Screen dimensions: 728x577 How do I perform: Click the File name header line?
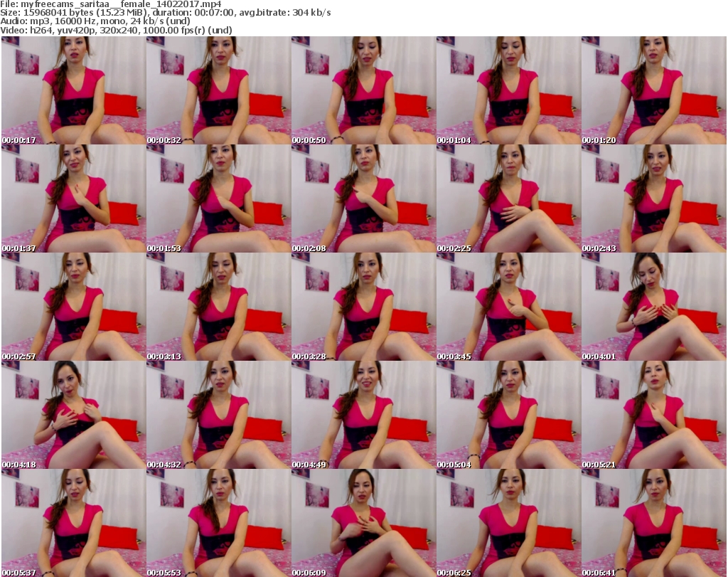tap(111, 4)
